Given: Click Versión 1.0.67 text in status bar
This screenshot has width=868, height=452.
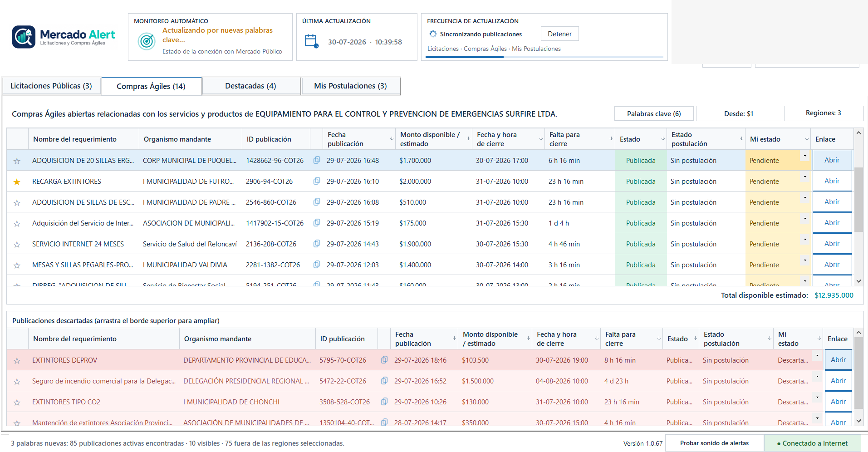Looking at the screenshot, I should click(x=643, y=443).
